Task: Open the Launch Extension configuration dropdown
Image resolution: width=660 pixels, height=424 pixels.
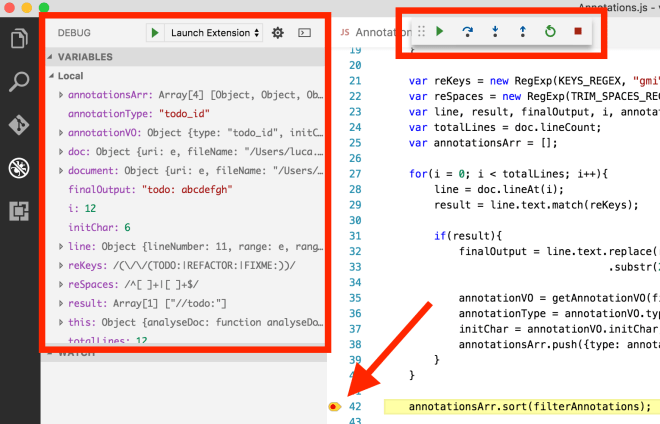Action: pyautogui.click(x=215, y=32)
